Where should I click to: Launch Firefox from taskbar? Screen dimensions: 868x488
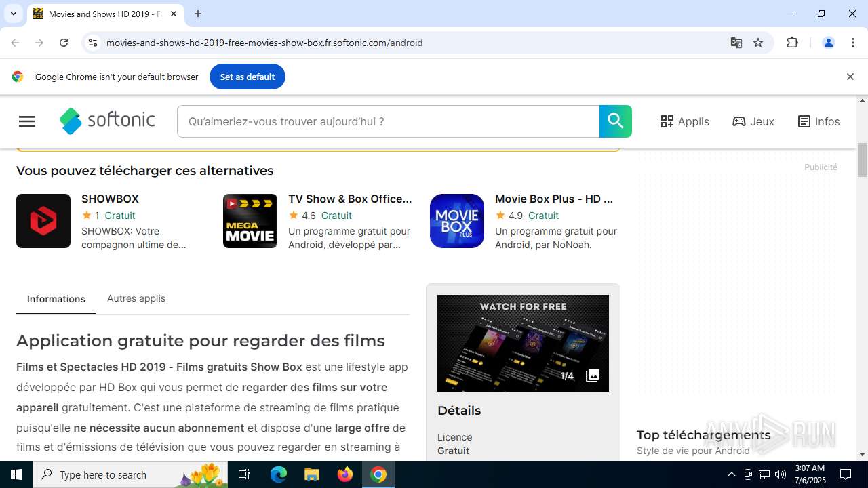click(x=345, y=474)
